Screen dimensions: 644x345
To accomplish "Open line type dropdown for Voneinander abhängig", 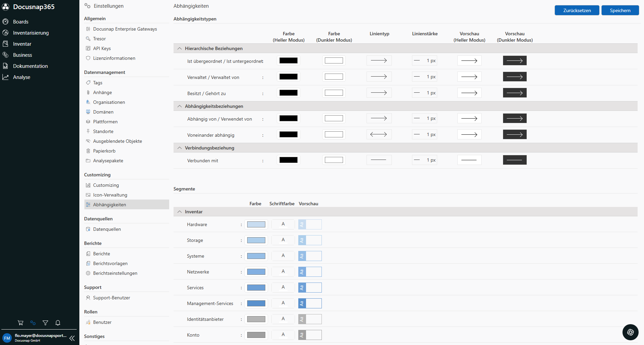I will (379, 134).
